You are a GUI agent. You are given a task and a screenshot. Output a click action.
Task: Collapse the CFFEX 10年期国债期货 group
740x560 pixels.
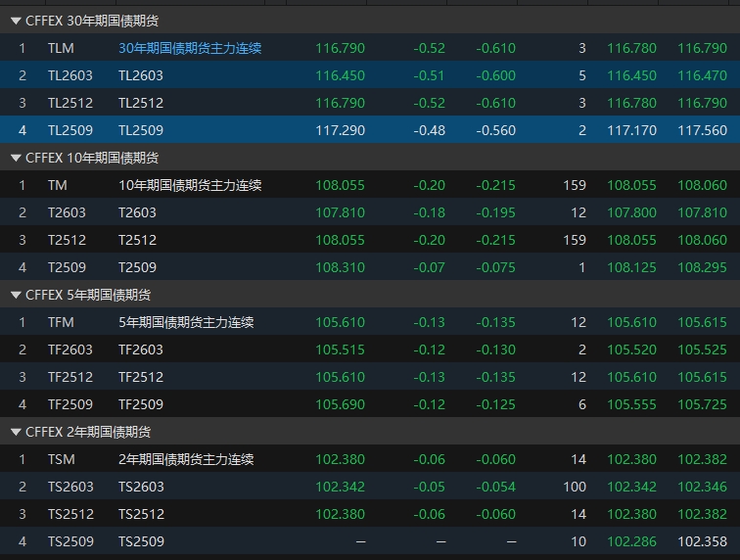pos(16,158)
